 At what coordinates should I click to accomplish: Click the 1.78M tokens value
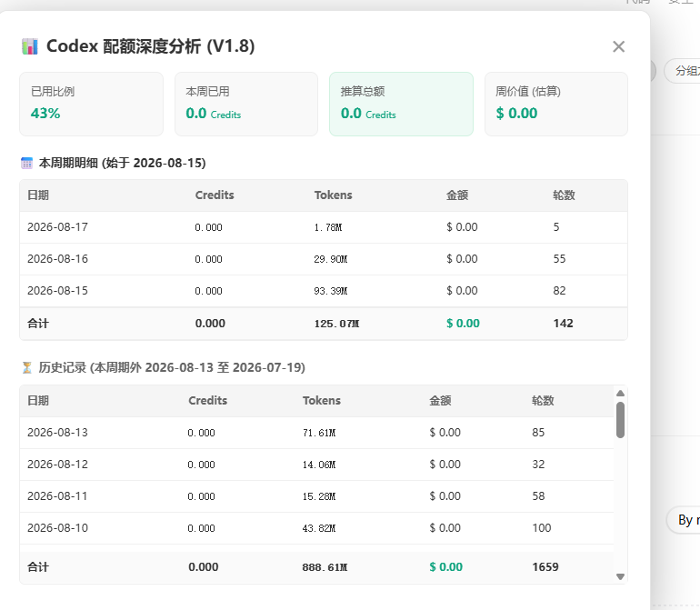(x=328, y=227)
